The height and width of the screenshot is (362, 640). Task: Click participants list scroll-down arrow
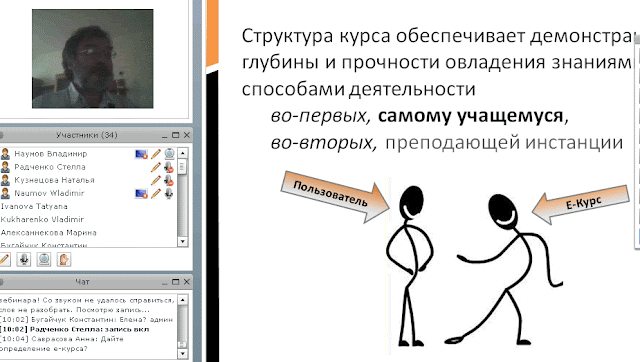pyautogui.click(x=182, y=242)
